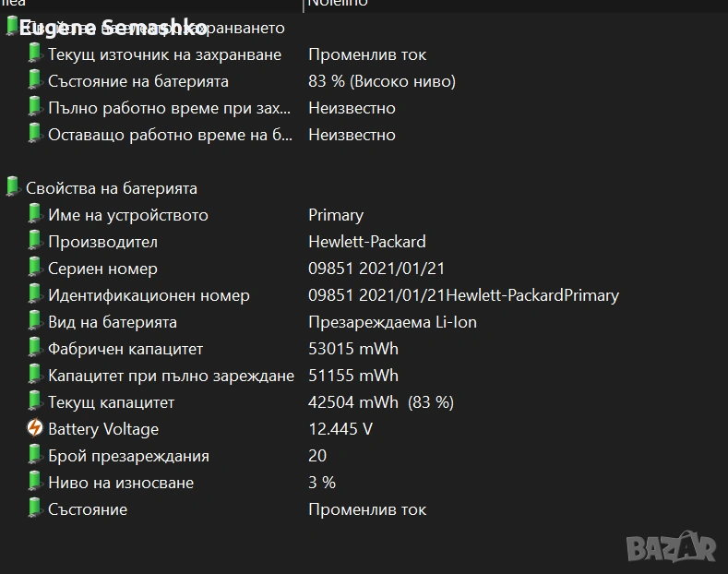Select the Име на устройството row
The image size is (728, 574).
coord(127,215)
